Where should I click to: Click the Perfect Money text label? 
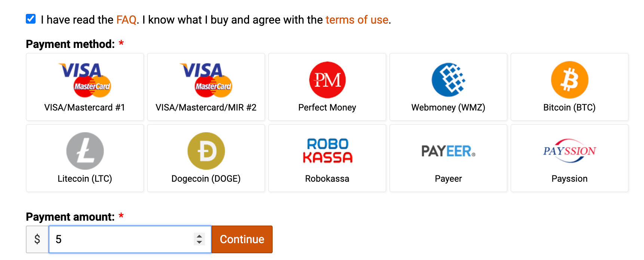(x=327, y=108)
